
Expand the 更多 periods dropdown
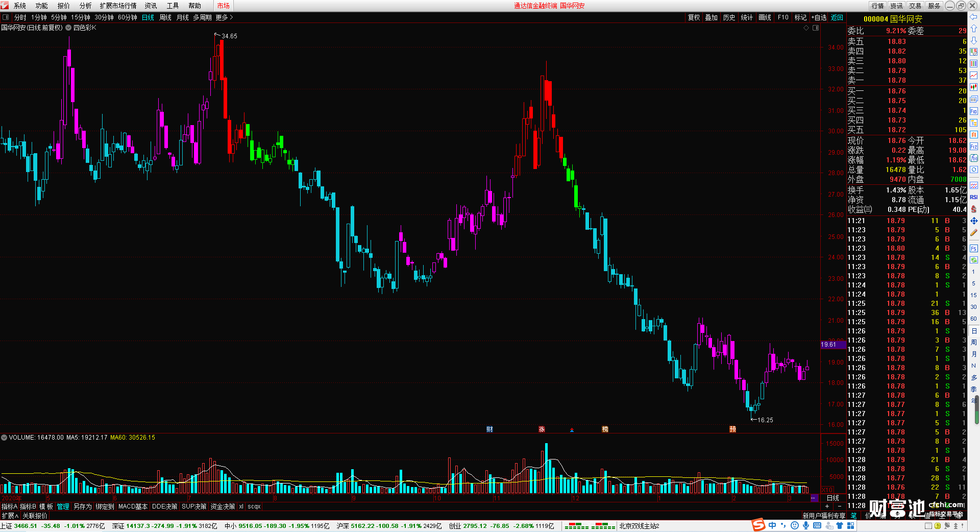click(x=224, y=17)
